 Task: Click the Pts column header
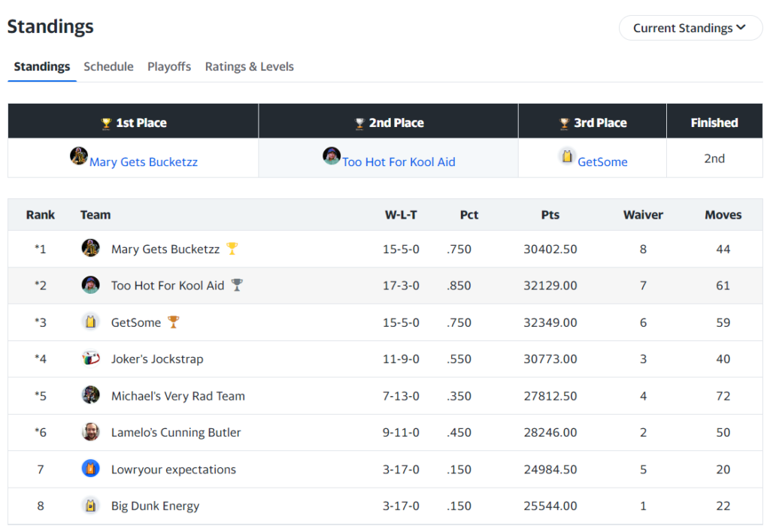(550, 215)
